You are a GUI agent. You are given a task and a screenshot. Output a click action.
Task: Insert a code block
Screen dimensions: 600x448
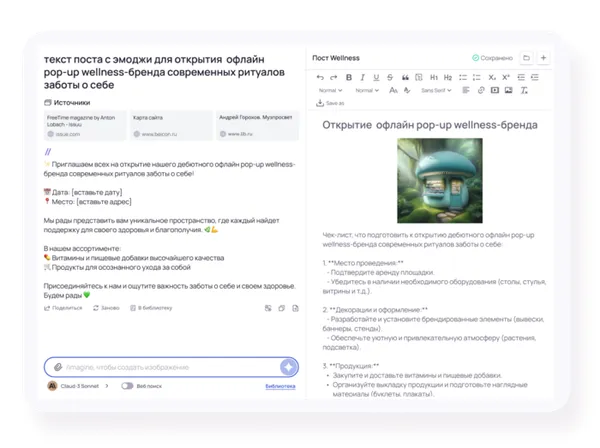[419, 78]
